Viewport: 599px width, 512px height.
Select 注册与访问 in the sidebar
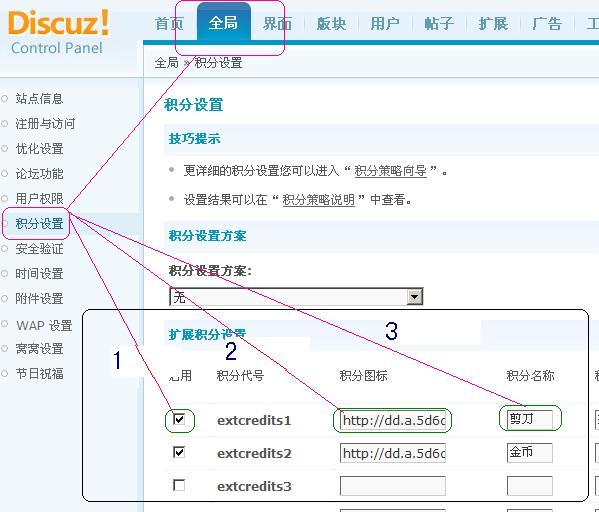[45, 124]
